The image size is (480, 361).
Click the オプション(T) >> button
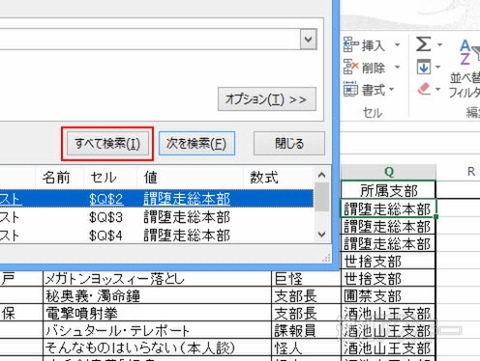click(267, 99)
